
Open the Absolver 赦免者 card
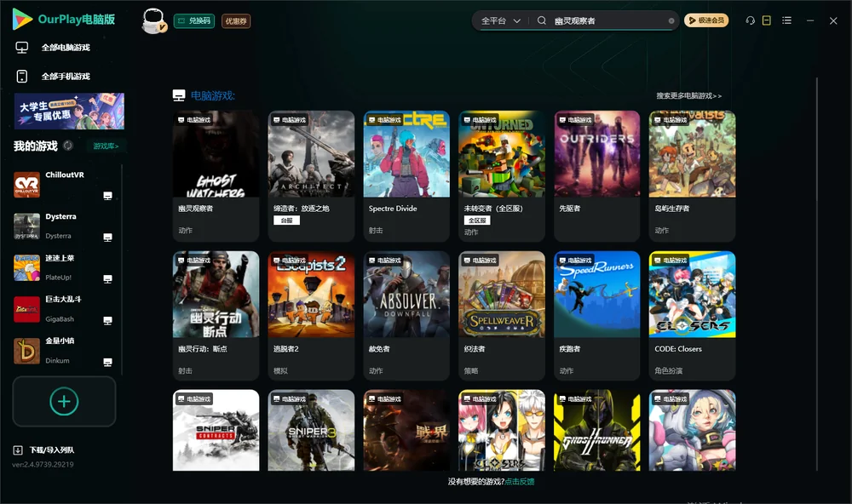(406, 316)
